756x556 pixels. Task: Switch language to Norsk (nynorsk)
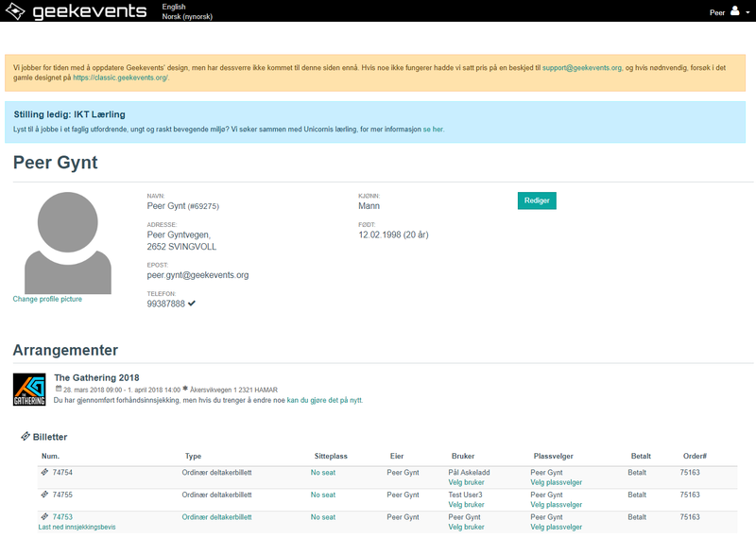[x=187, y=16]
